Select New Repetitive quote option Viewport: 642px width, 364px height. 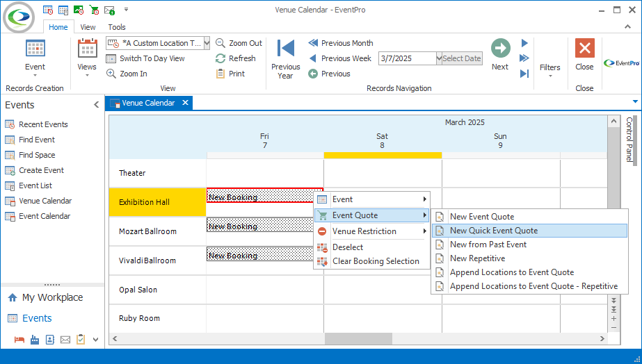[x=530, y=258]
